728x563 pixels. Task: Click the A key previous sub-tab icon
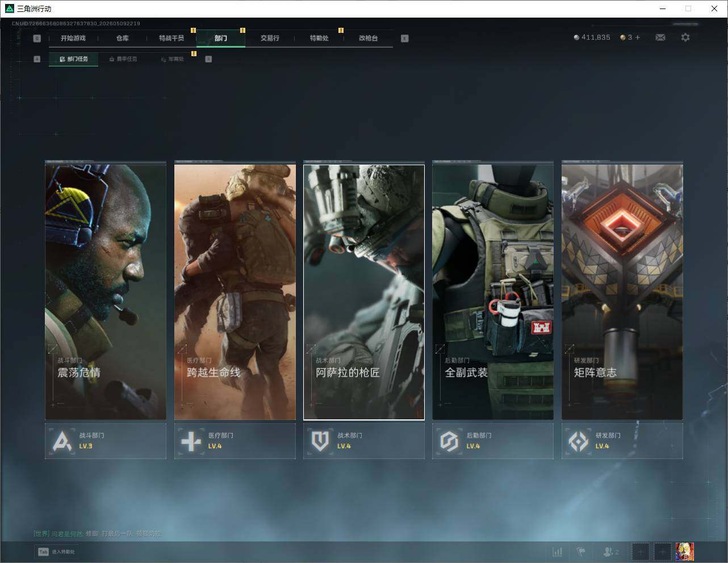coord(37,59)
